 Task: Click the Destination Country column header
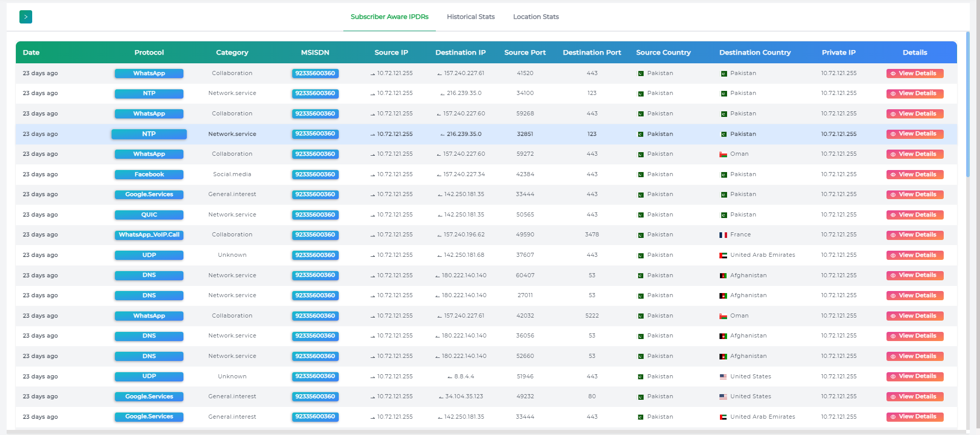[x=755, y=53]
